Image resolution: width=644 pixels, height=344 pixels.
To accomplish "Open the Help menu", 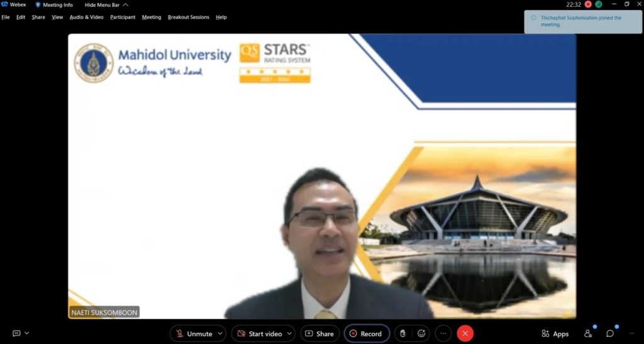I will click(x=221, y=17).
